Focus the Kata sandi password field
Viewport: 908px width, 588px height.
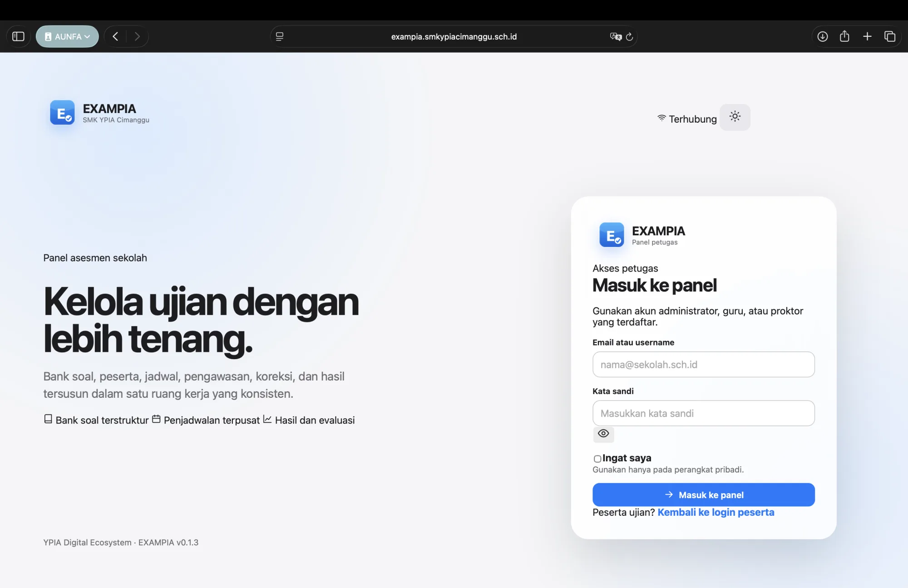click(703, 413)
